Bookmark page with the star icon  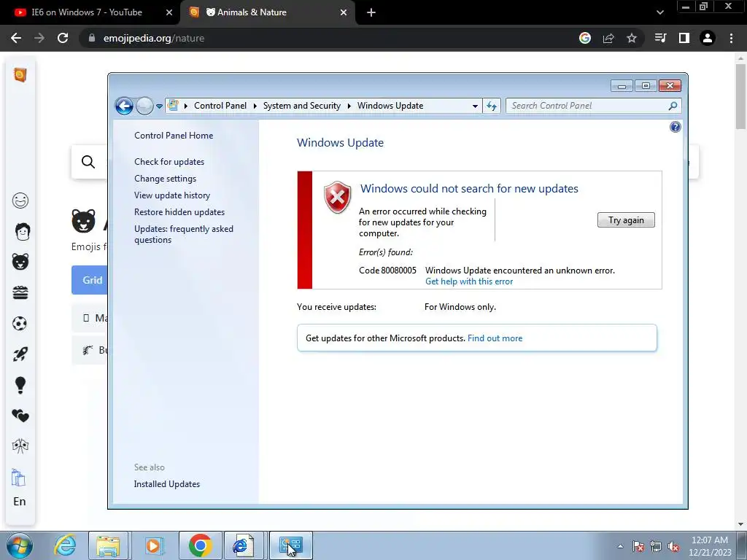coord(632,38)
